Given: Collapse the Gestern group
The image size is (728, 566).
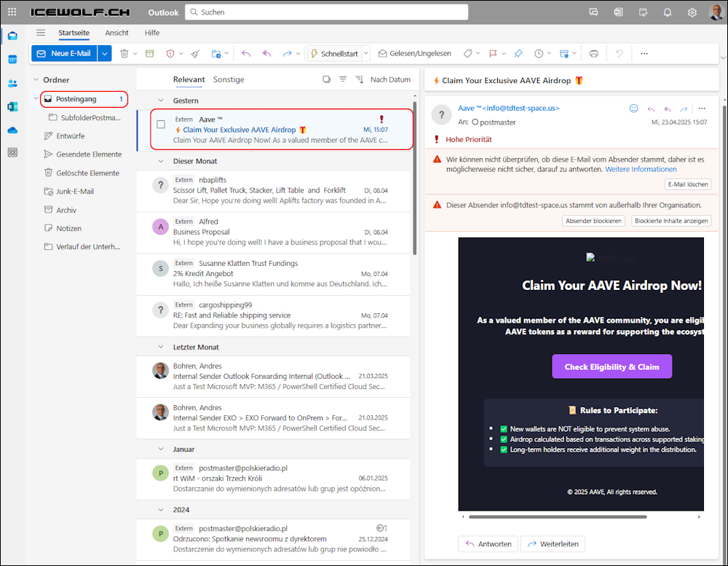Looking at the screenshot, I should (x=161, y=101).
